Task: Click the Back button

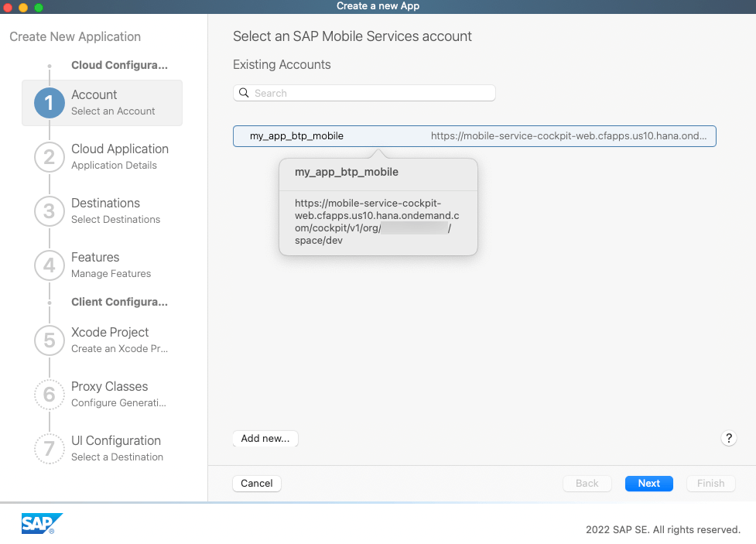Action: click(x=587, y=483)
